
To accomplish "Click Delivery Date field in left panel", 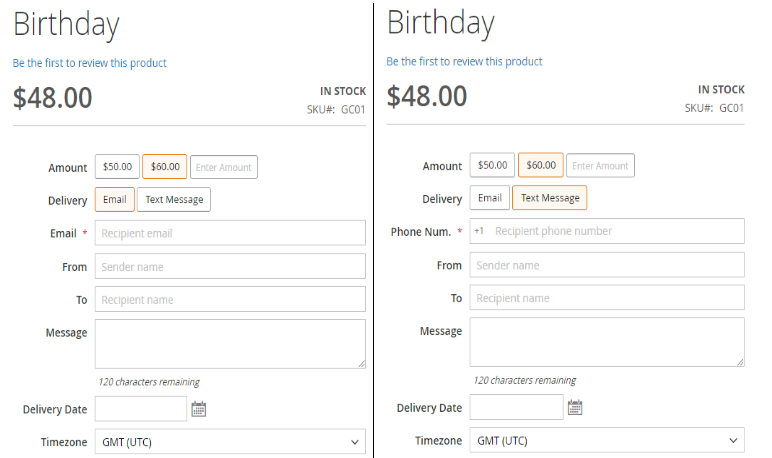I will [140, 409].
